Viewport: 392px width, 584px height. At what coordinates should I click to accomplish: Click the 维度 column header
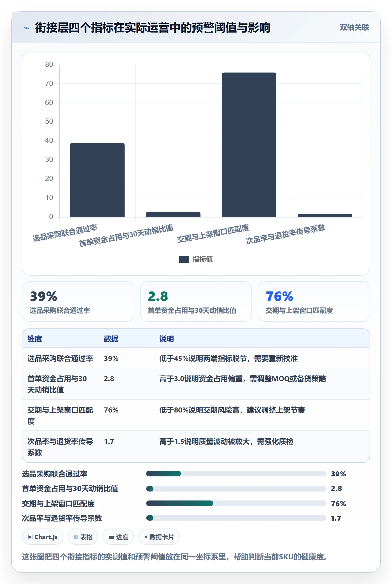[x=35, y=339]
